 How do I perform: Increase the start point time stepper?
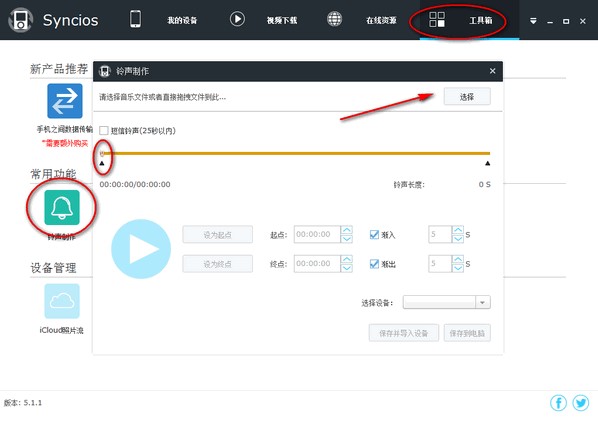[347, 230]
